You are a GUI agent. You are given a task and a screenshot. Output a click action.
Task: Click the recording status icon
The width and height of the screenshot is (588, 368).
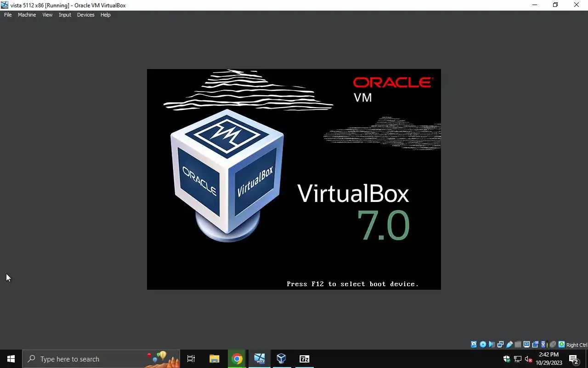coord(536,345)
